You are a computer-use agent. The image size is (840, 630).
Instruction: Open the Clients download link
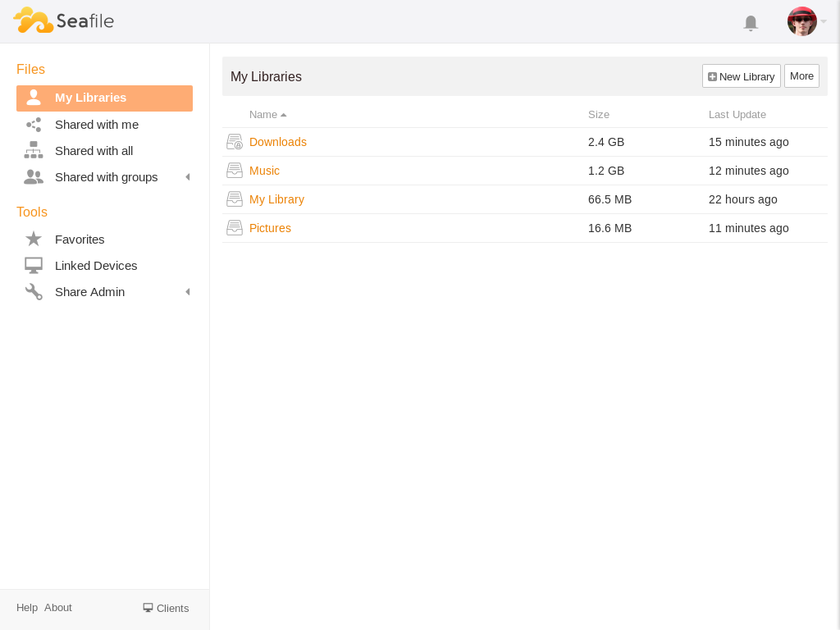[166, 608]
